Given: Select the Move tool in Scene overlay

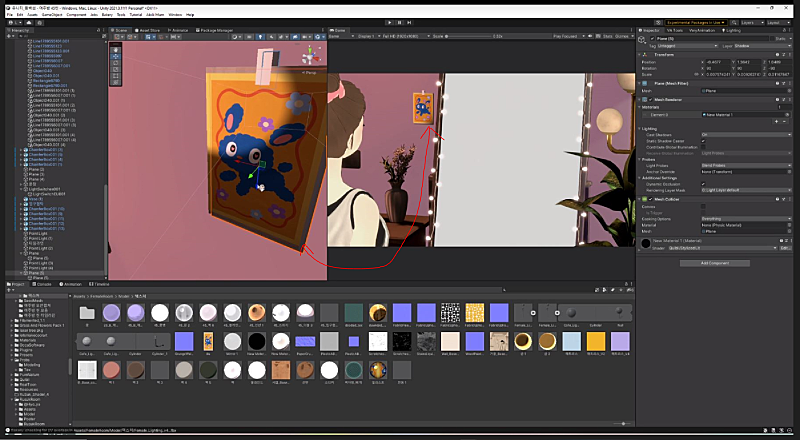Looking at the screenshot, I should [x=114, y=55].
